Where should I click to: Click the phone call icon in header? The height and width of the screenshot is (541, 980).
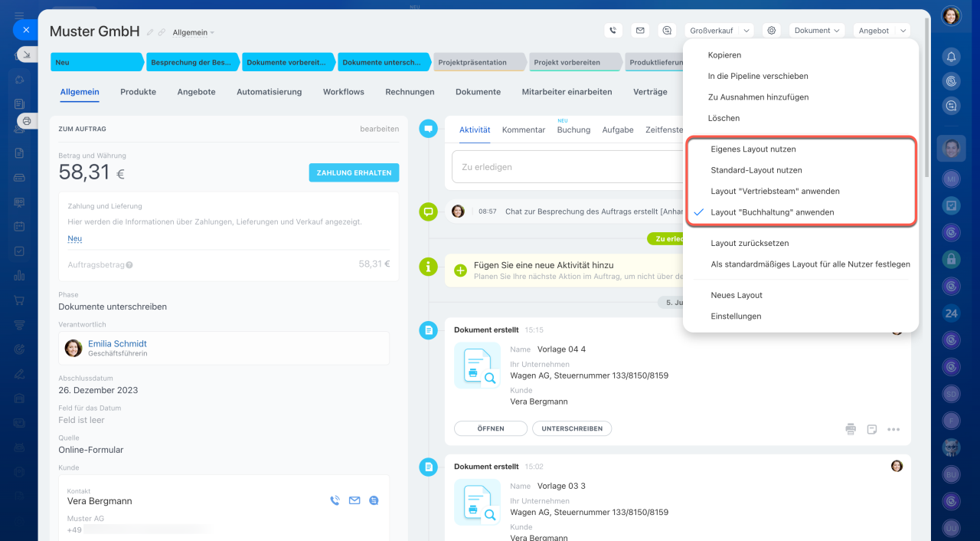[x=612, y=31]
